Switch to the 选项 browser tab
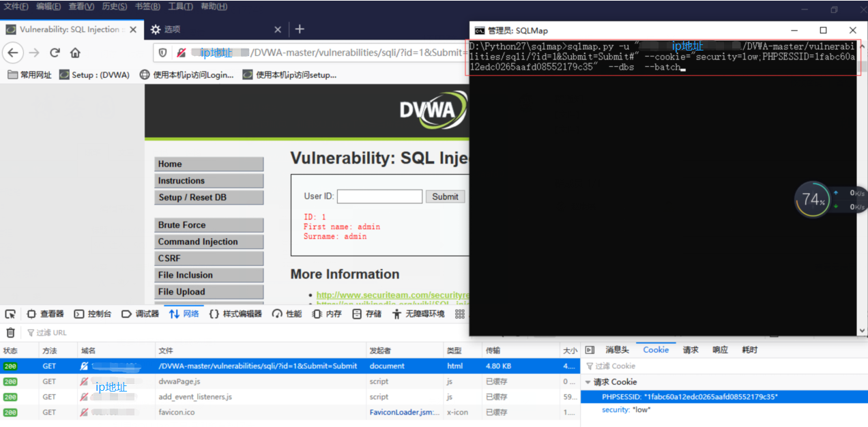This screenshot has height=427, width=868. tap(216, 29)
